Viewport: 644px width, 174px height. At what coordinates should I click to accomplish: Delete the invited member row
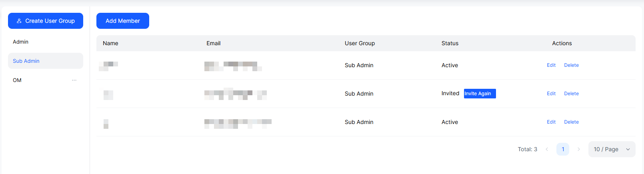point(571,94)
